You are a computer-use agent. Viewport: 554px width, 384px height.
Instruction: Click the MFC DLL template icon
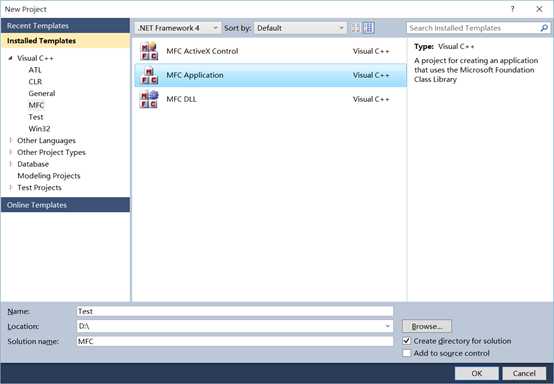tap(149, 99)
